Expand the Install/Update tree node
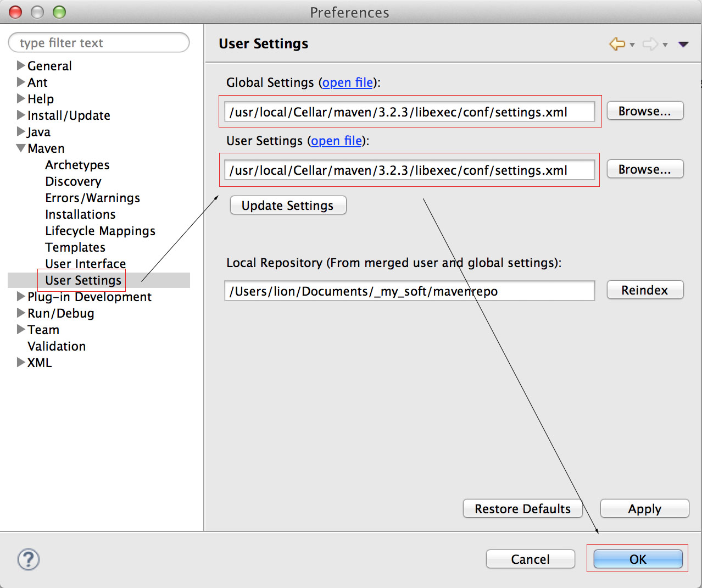The image size is (702, 588). [21, 115]
